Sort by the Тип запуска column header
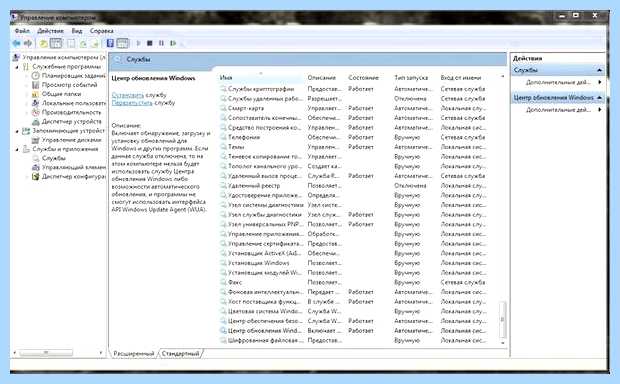The image size is (620, 384). [415, 78]
